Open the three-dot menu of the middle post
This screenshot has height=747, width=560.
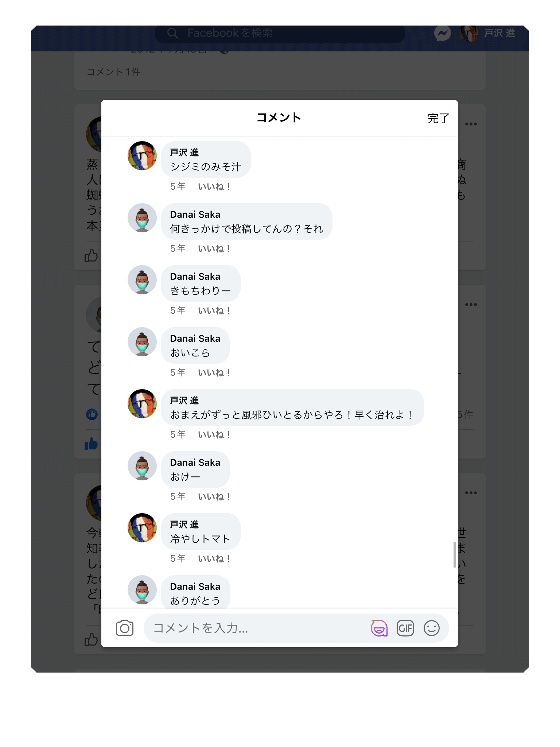471,305
